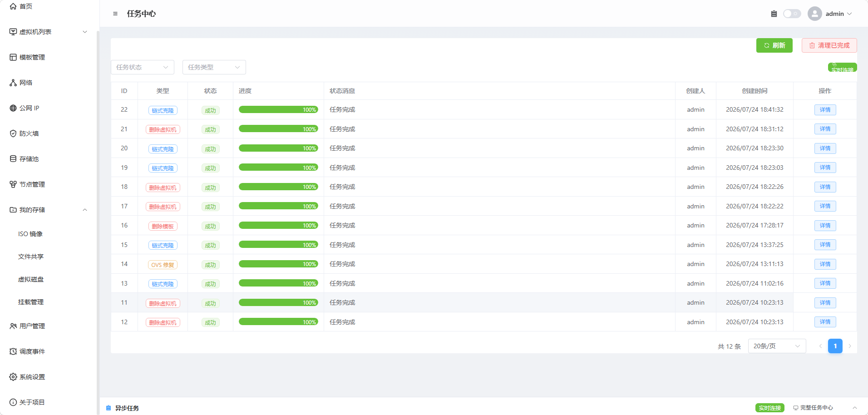The width and height of the screenshot is (868, 415).
Task: Expand the 异步任务 bottom panel chevron
Action: click(855, 408)
